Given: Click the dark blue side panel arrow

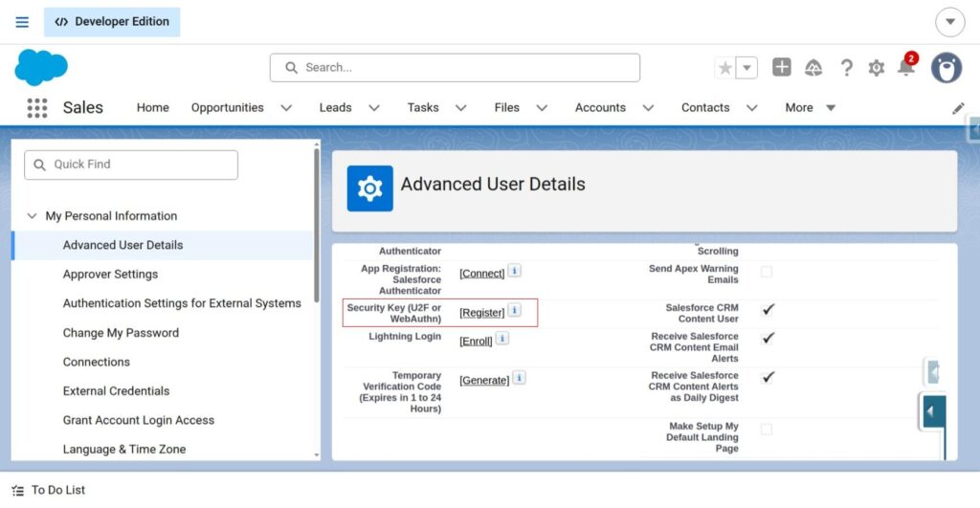Looking at the screenshot, I should tap(934, 411).
